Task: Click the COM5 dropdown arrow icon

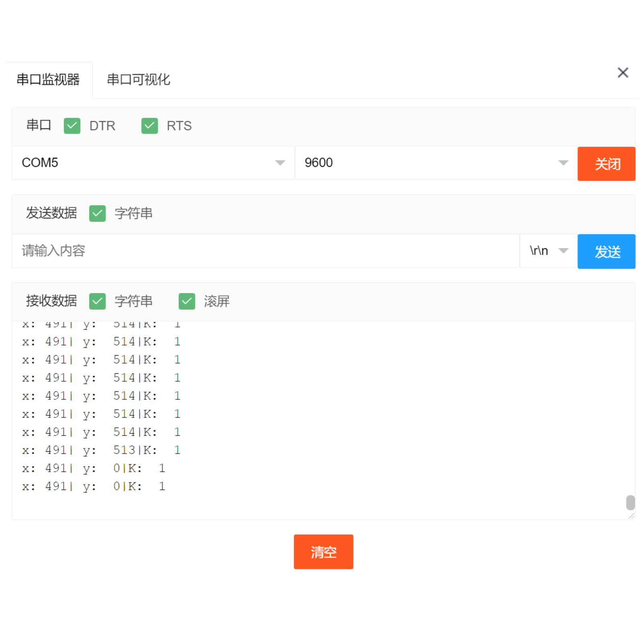Action: coord(280,163)
